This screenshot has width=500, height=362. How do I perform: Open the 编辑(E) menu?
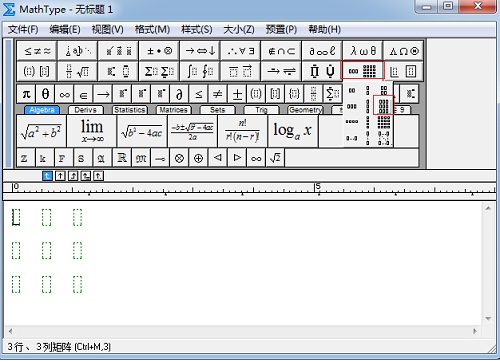point(65,30)
